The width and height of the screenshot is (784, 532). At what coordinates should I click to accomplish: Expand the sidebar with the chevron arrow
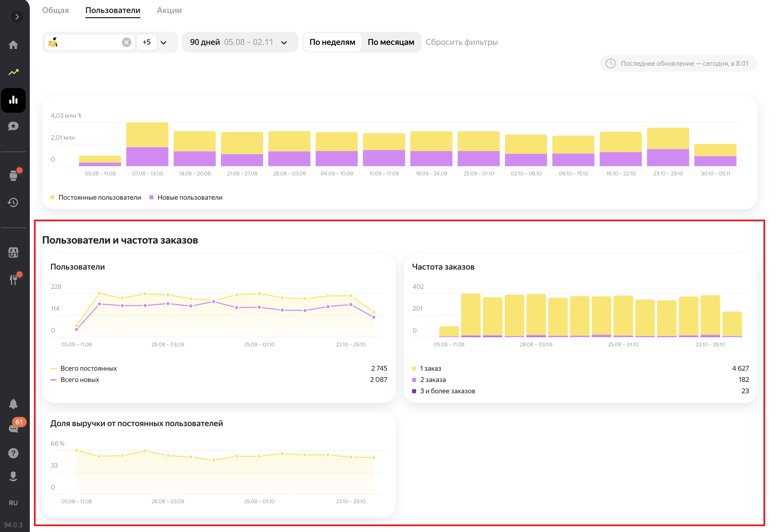pyautogui.click(x=17, y=17)
